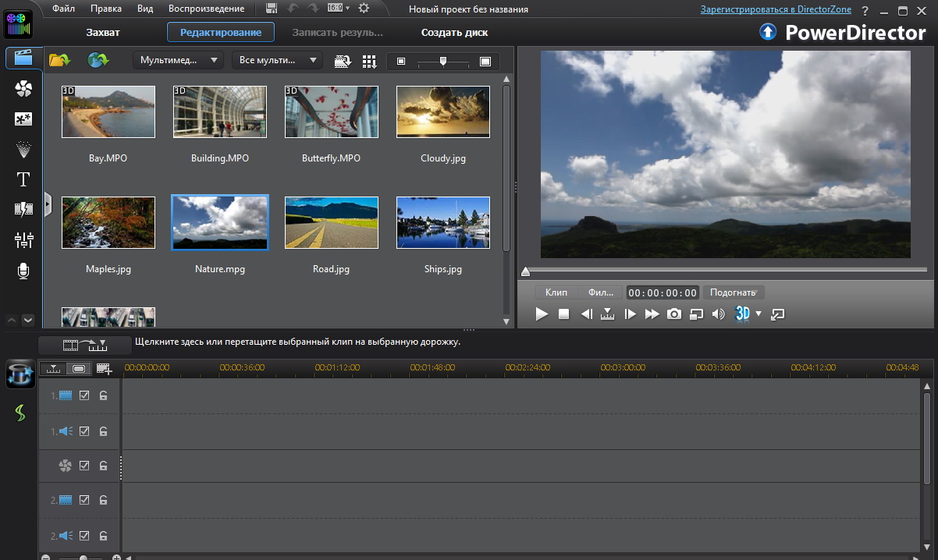Open the Effects room fan icon
Image resolution: width=938 pixels, height=560 pixels.
pos(23,90)
